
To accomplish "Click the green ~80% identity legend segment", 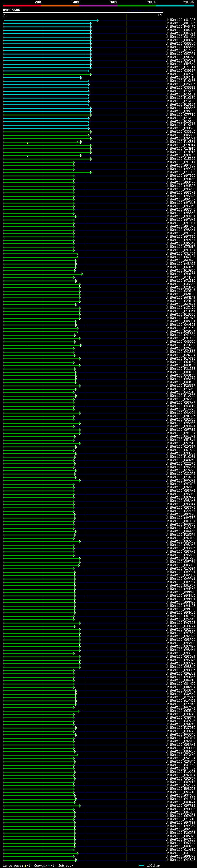I will 137,6.
